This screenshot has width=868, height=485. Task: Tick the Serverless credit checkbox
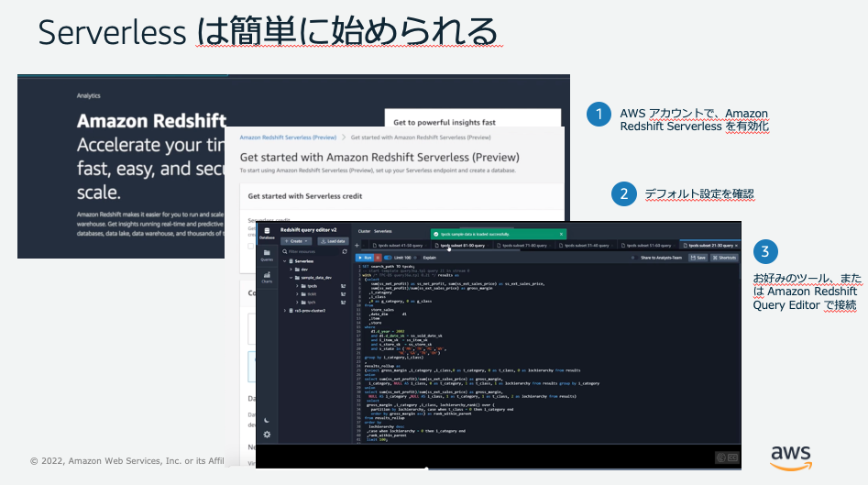251,246
